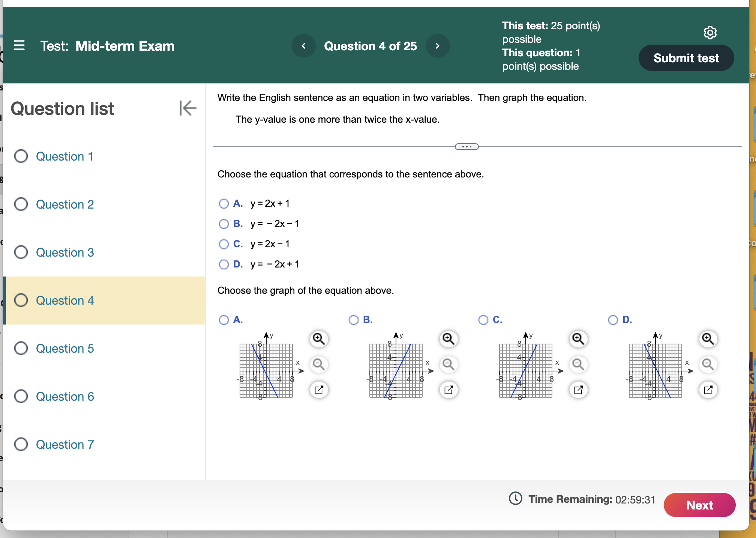Go to the previous question with left chevron

tap(304, 46)
